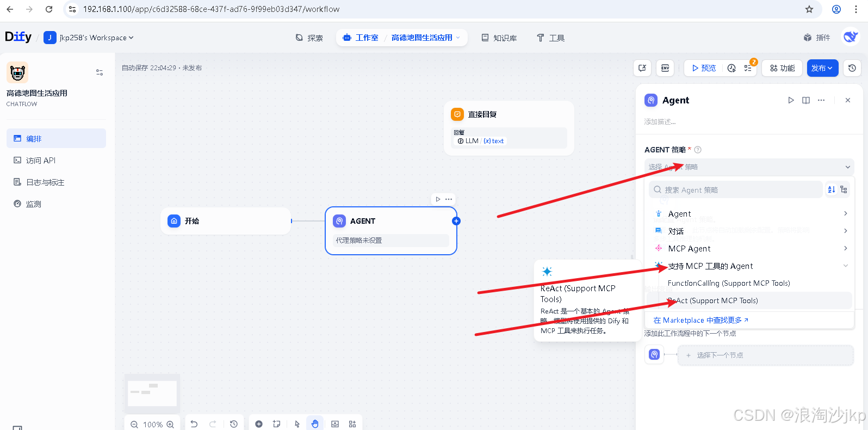This screenshot has width=868, height=430.
Task: Click the 功能 features button
Action: coord(782,68)
